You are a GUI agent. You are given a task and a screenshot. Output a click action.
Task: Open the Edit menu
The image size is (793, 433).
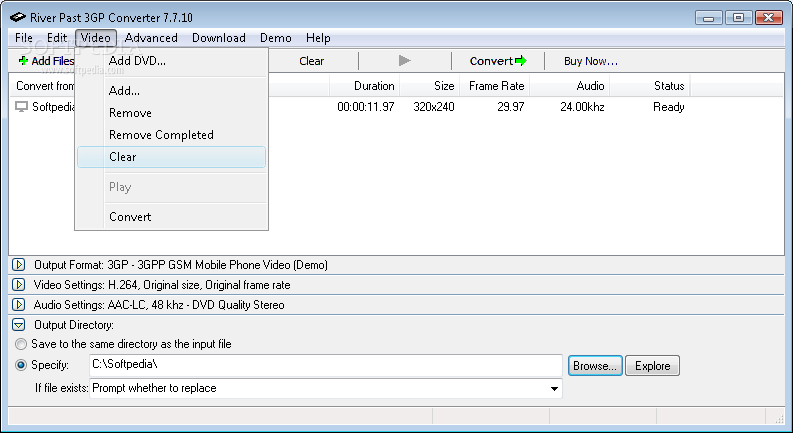(x=57, y=38)
